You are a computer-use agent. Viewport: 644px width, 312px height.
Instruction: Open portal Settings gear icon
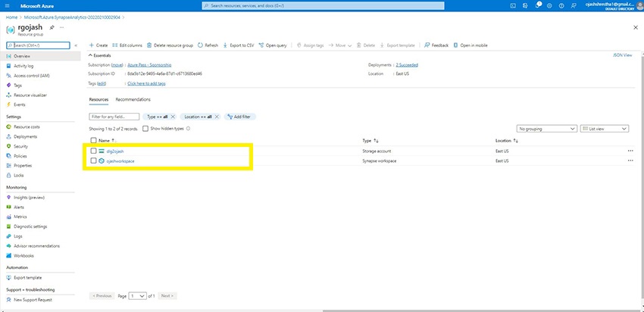tap(549, 6)
